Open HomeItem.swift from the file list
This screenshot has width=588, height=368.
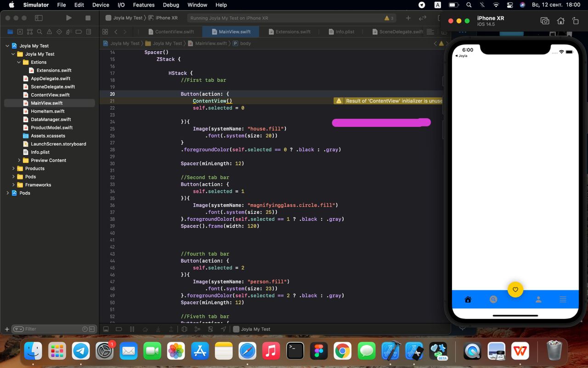(x=47, y=111)
